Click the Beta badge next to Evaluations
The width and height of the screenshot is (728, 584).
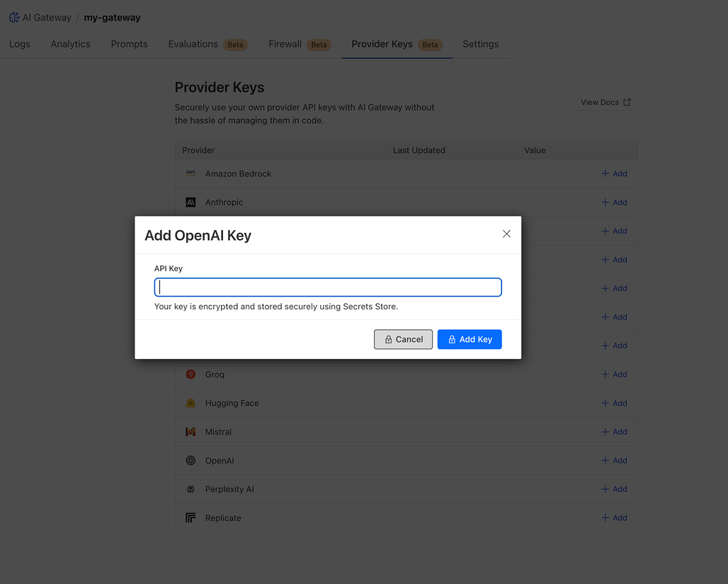pyautogui.click(x=235, y=45)
